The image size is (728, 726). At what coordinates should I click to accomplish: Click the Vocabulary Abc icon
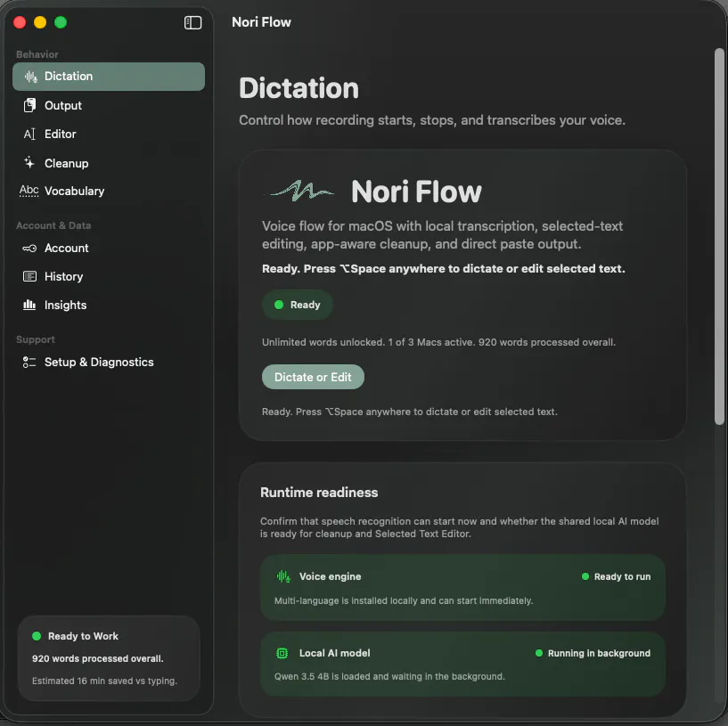point(29,191)
